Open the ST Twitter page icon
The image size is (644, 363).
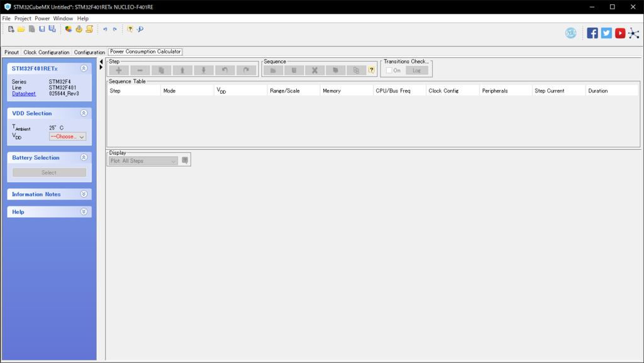[x=606, y=33]
